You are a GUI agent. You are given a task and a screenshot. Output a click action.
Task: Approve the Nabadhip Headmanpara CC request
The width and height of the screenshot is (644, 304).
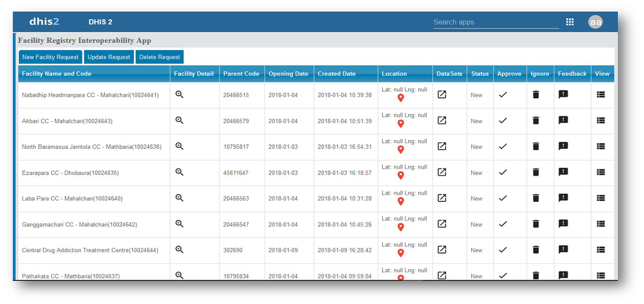(503, 95)
